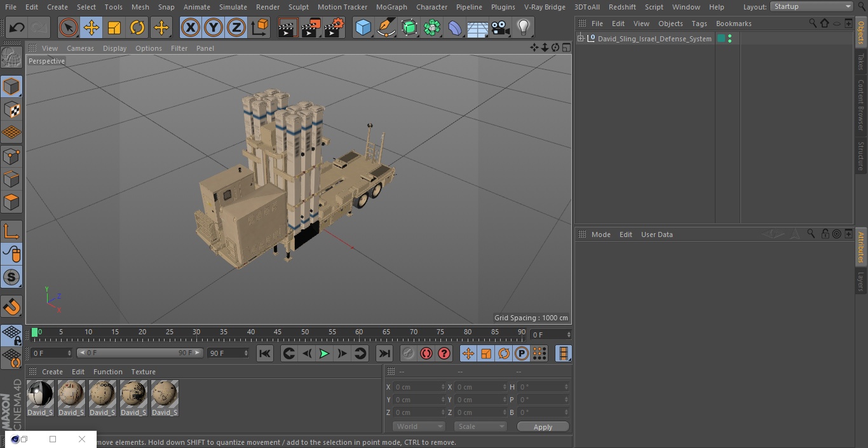Open the Scale mode dropdown
The width and height of the screenshot is (868, 448).
(480, 426)
